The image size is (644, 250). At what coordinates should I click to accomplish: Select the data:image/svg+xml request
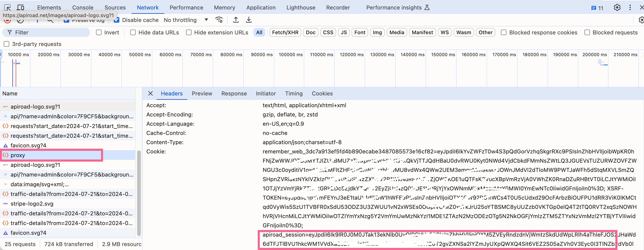pos(68,184)
